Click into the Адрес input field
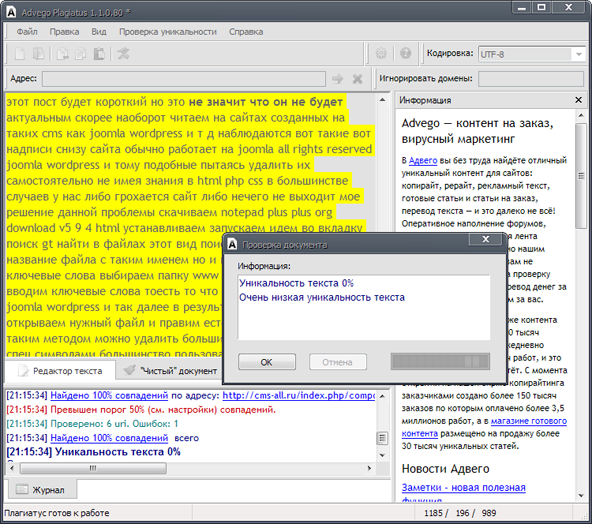Image resolution: width=592 pixels, height=524 pixels. coord(184,79)
